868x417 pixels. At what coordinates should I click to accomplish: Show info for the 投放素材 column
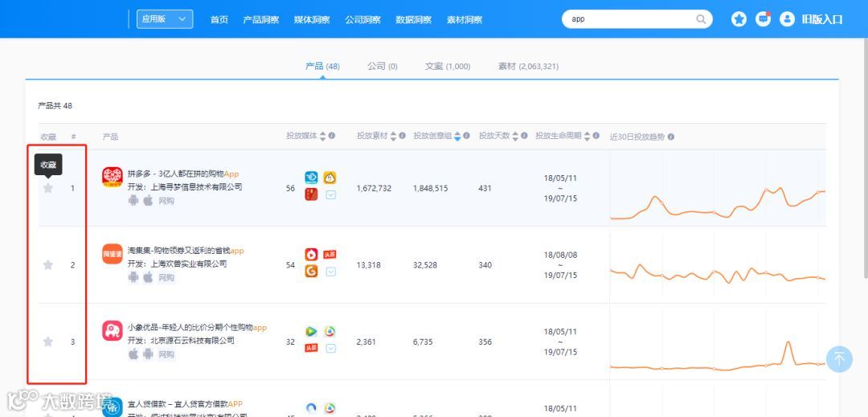click(402, 136)
